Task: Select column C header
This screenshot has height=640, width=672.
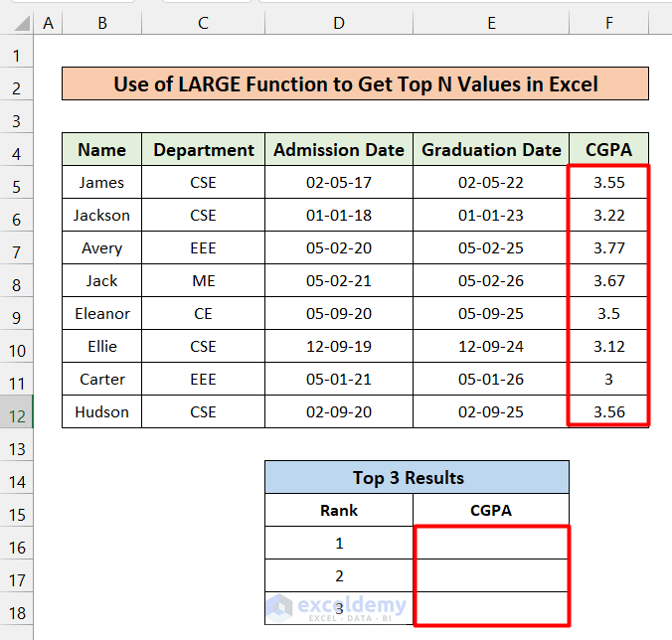Action: [203, 23]
